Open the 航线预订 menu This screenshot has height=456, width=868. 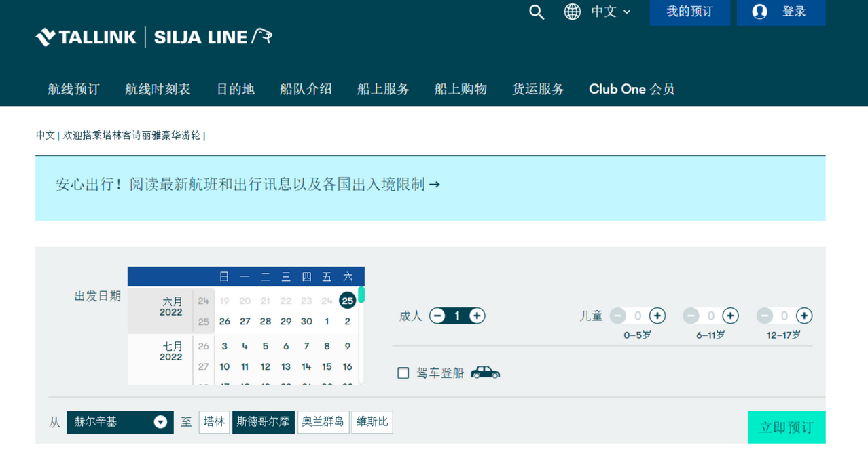click(x=74, y=89)
